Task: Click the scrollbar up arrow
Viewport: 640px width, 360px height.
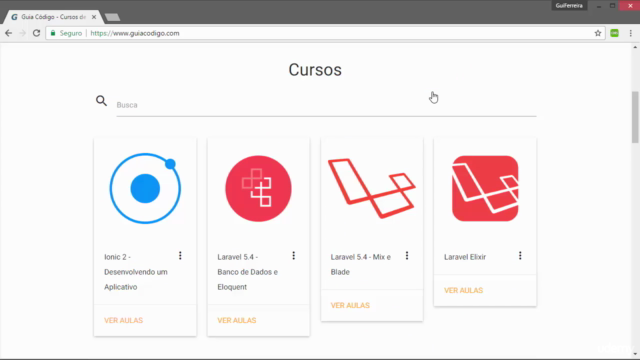Action: point(635,47)
